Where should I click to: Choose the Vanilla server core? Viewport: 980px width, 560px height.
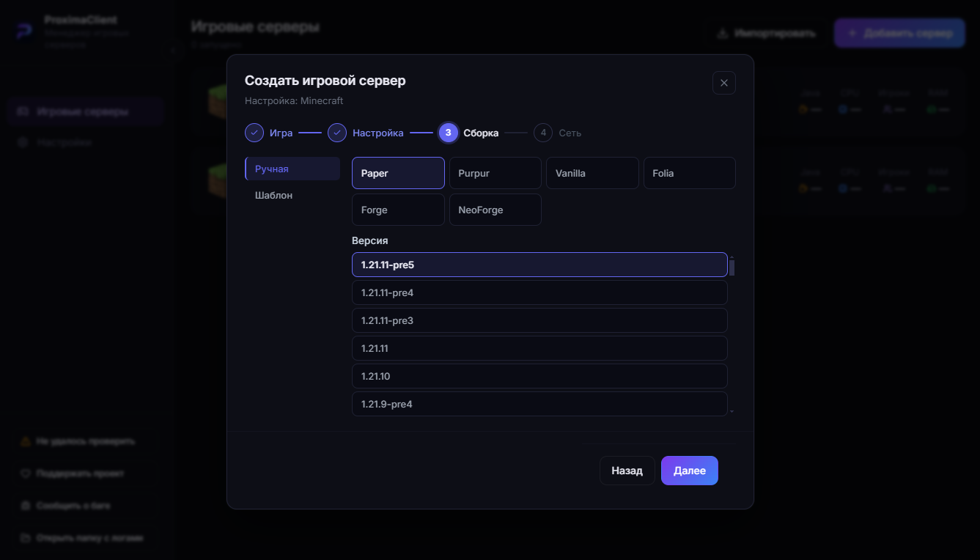[592, 173]
